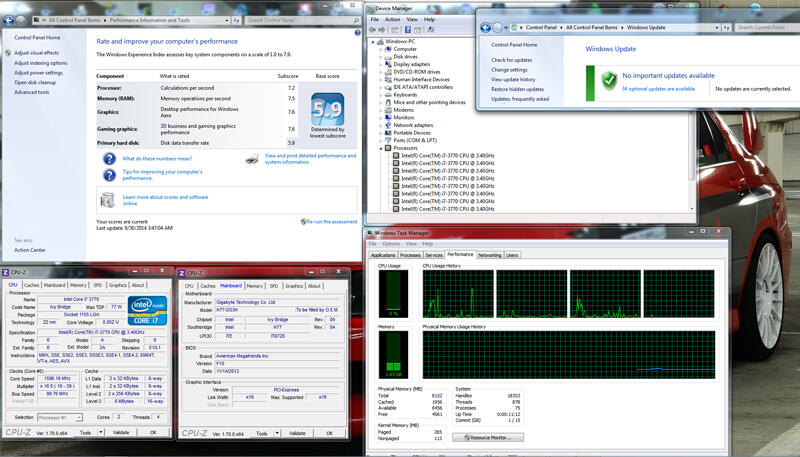Screen dimensions: 800x457
Task: Open the View menu in Task Manager
Action: pos(411,244)
